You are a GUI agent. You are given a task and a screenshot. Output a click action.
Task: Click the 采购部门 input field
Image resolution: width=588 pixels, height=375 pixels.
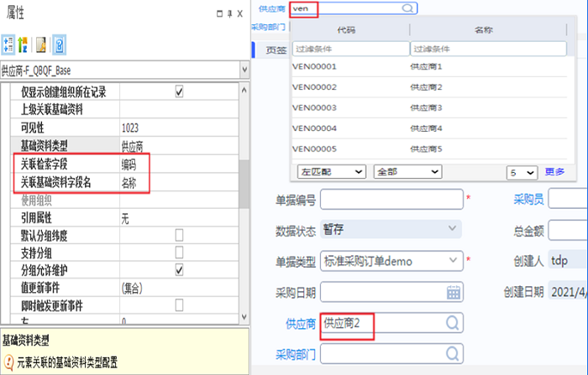(392, 353)
